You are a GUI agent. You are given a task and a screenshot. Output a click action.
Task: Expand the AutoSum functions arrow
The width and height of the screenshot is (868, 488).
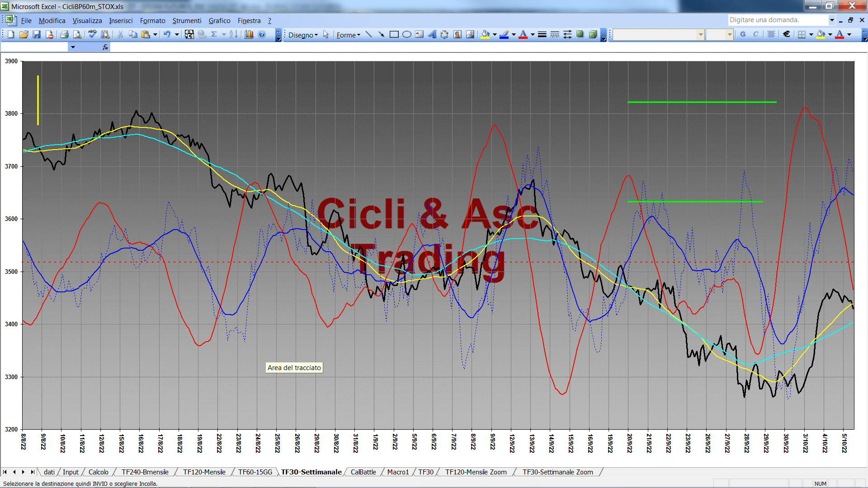tap(223, 34)
